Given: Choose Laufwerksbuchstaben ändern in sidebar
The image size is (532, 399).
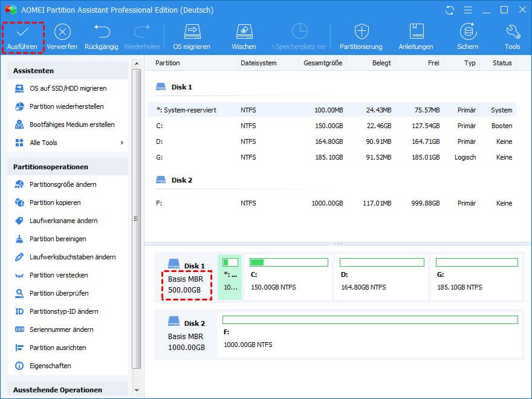Looking at the screenshot, I should point(73,257).
